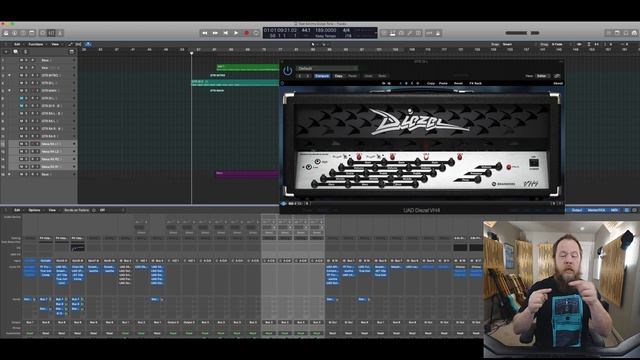Click the plug-in window Link icon
640x360 pixels.
(x=557, y=76)
